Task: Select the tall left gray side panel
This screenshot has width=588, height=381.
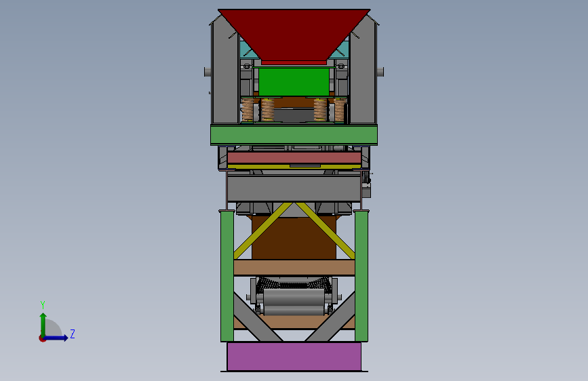Action: [x=225, y=73]
